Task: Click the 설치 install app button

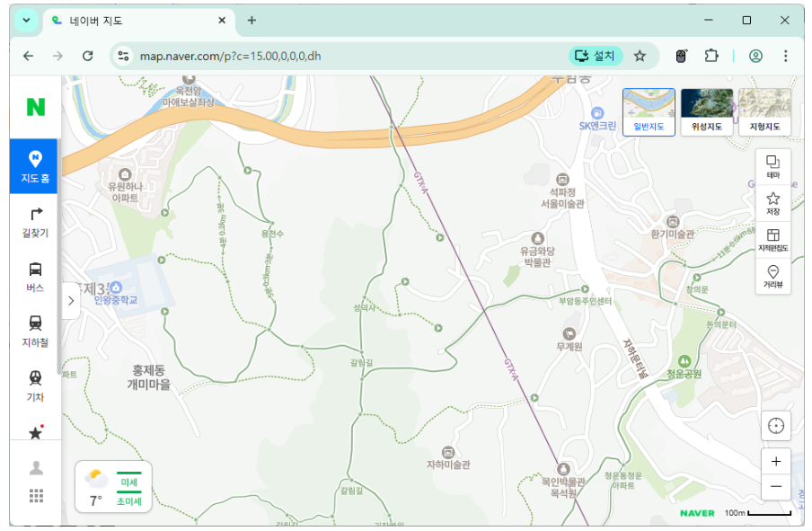Action: 596,56
